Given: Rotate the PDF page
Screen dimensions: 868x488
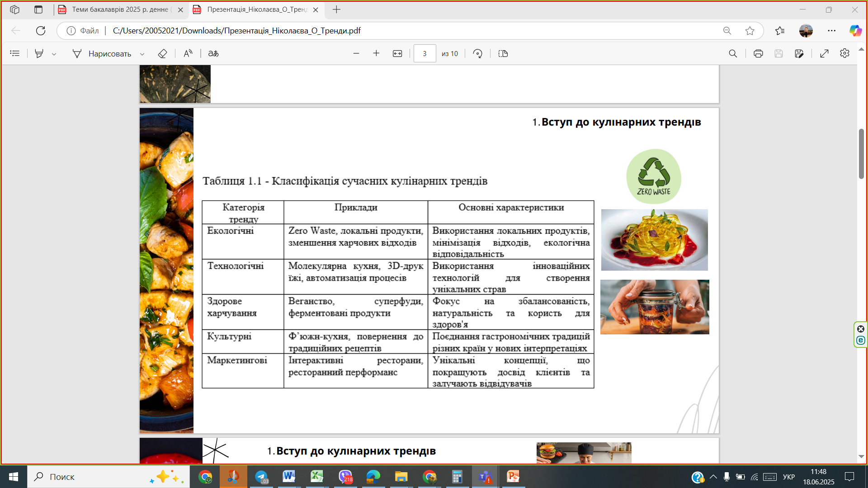Looking at the screenshot, I should coord(478,54).
